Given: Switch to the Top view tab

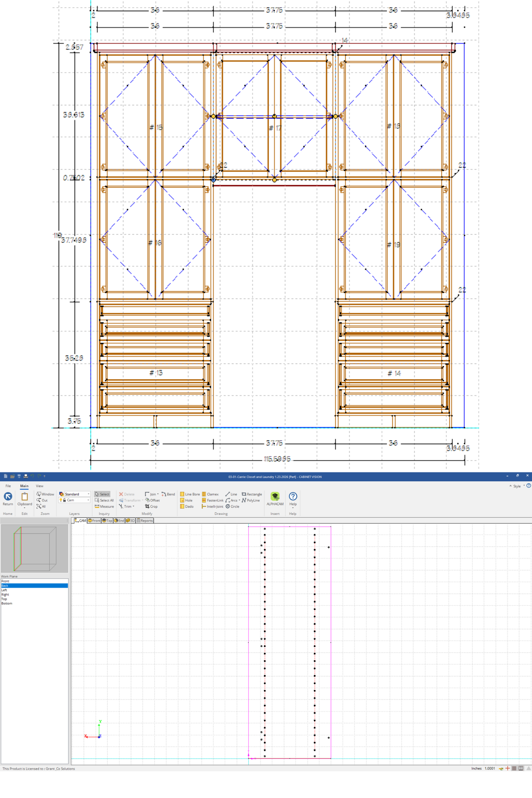Looking at the screenshot, I should pos(107,520).
